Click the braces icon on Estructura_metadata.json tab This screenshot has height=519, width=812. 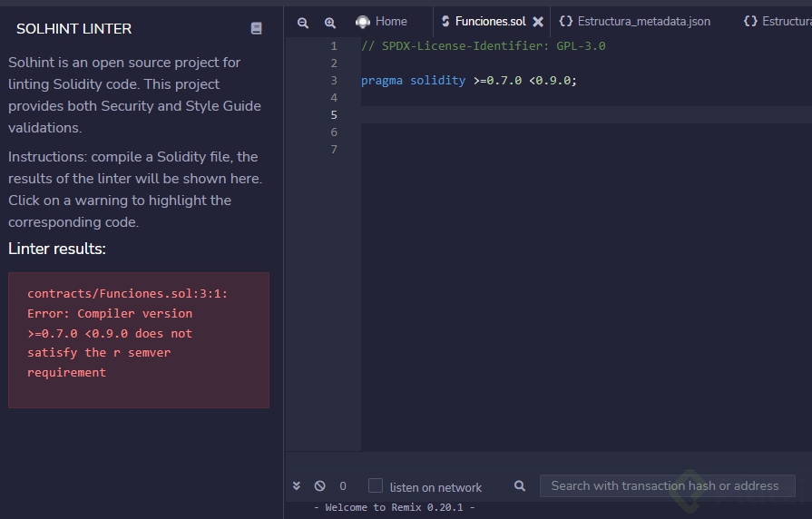click(566, 22)
